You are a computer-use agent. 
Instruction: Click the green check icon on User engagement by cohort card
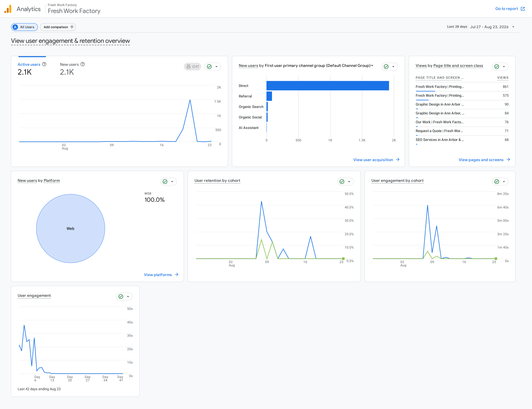point(497,182)
